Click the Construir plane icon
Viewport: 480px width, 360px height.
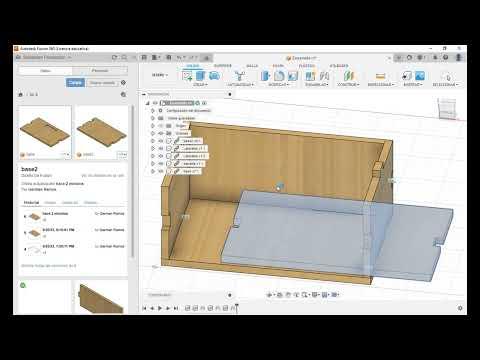(348, 76)
